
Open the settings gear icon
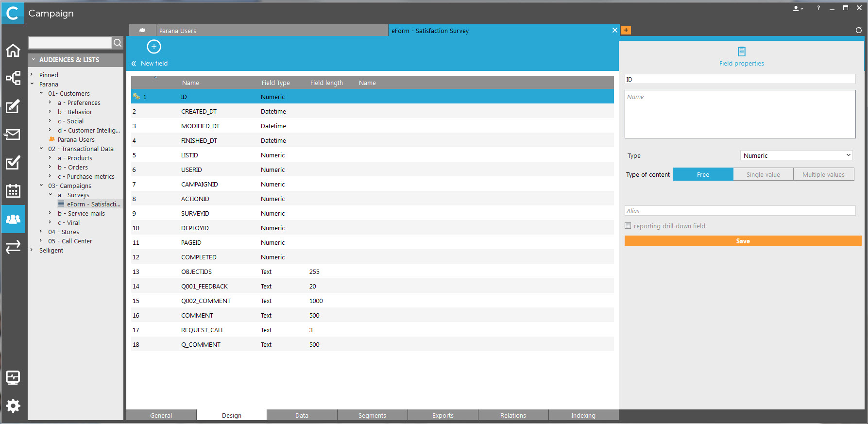13,406
